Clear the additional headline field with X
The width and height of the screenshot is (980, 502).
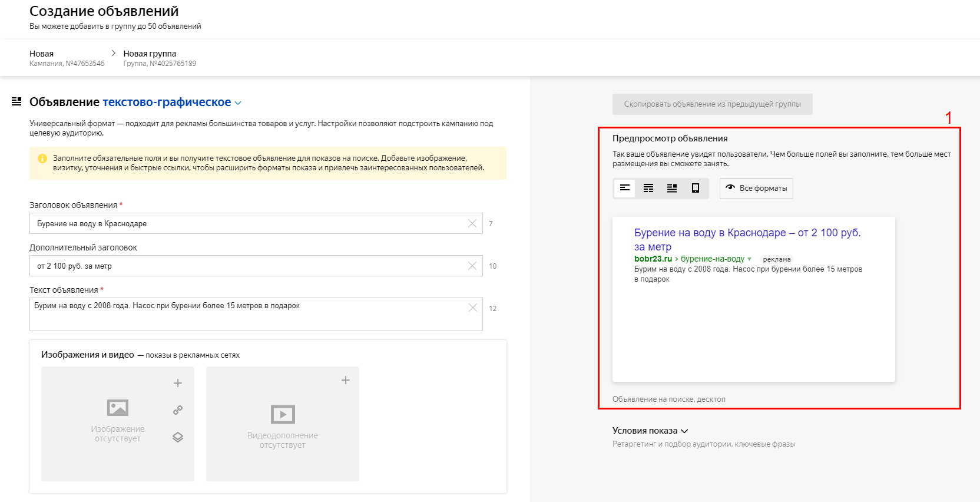click(472, 266)
